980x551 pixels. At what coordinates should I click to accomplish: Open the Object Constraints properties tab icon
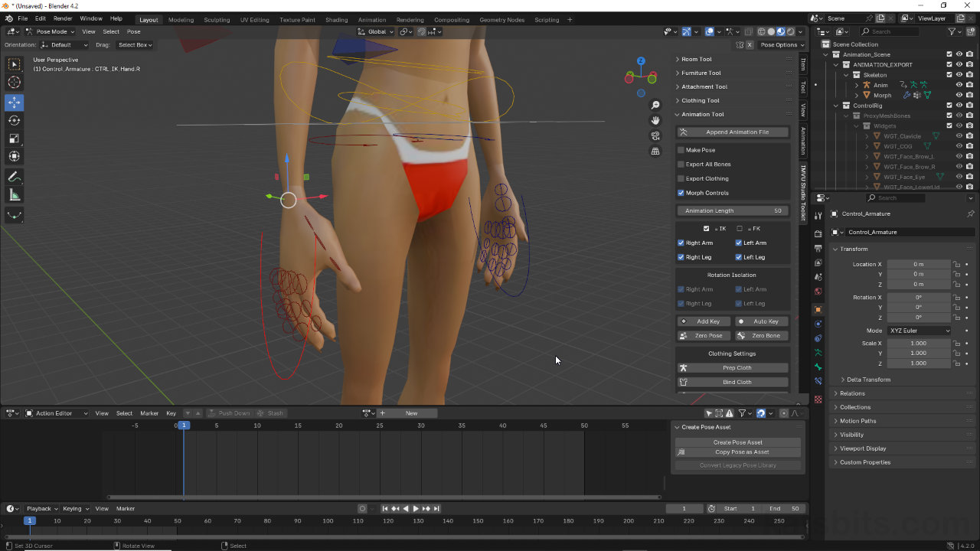click(x=818, y=338)
